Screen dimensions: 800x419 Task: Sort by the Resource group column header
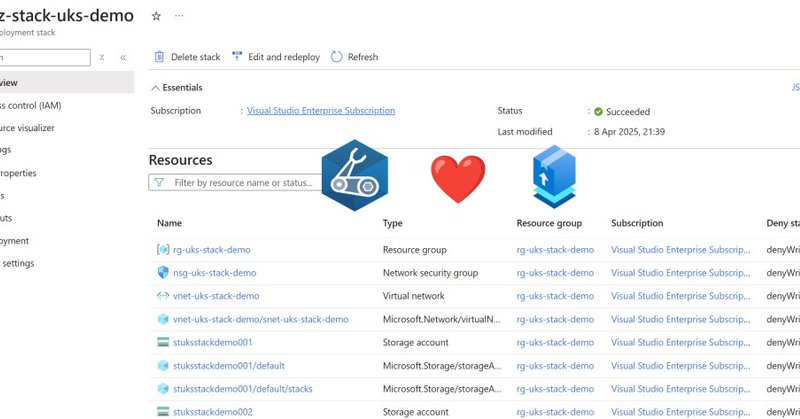(549, 223)
